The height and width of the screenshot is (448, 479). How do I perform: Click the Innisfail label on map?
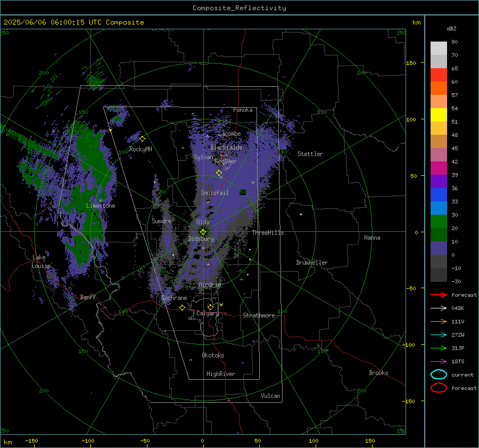click(x=214, y=193)
